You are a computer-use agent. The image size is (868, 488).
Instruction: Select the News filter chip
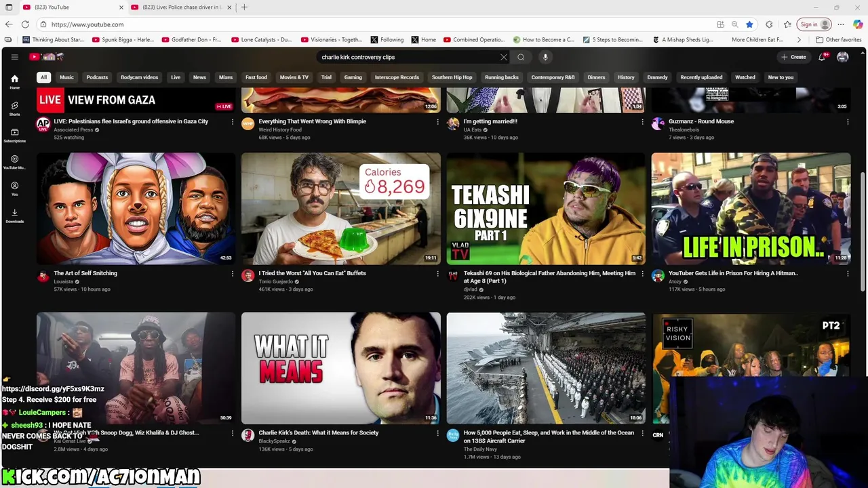pyautogui.click(x=199, y=77)
